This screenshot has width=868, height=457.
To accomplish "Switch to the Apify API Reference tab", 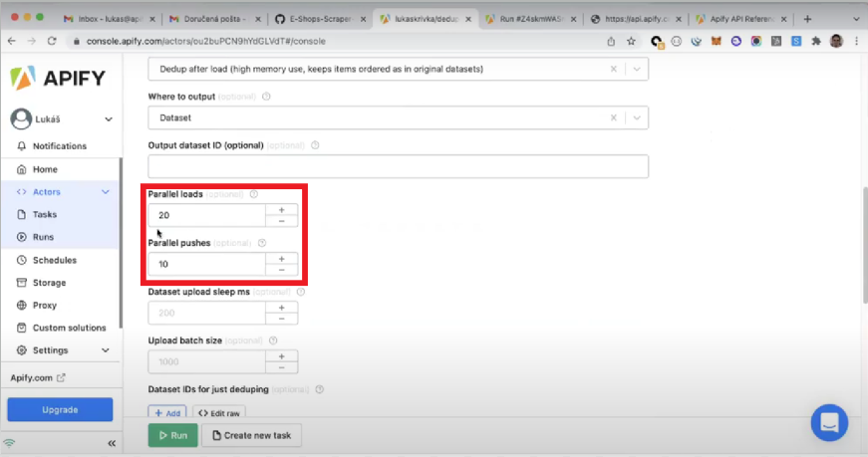I will pyautogui.click(x=740, y=19).
